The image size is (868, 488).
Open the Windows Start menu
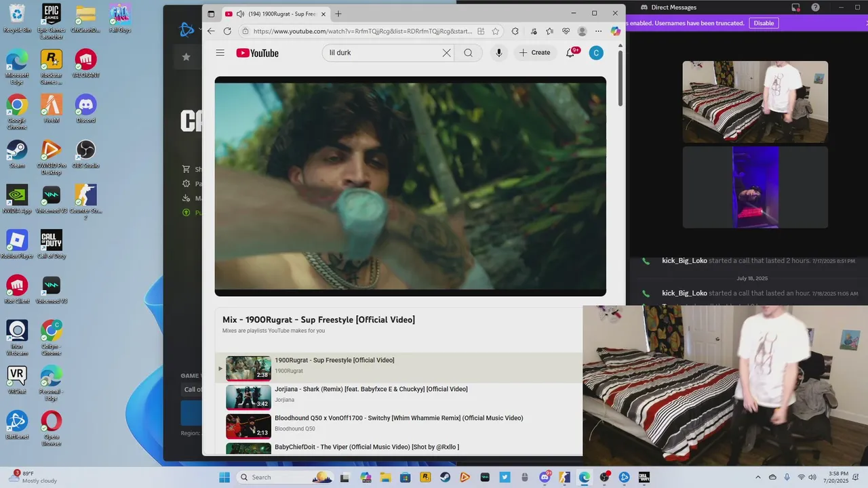tap(224, 477)
